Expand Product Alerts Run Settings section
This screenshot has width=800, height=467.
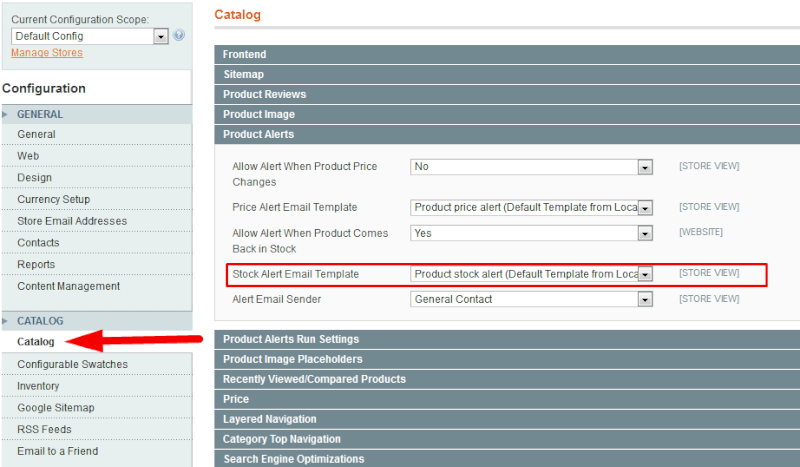[x=507, y=339]
